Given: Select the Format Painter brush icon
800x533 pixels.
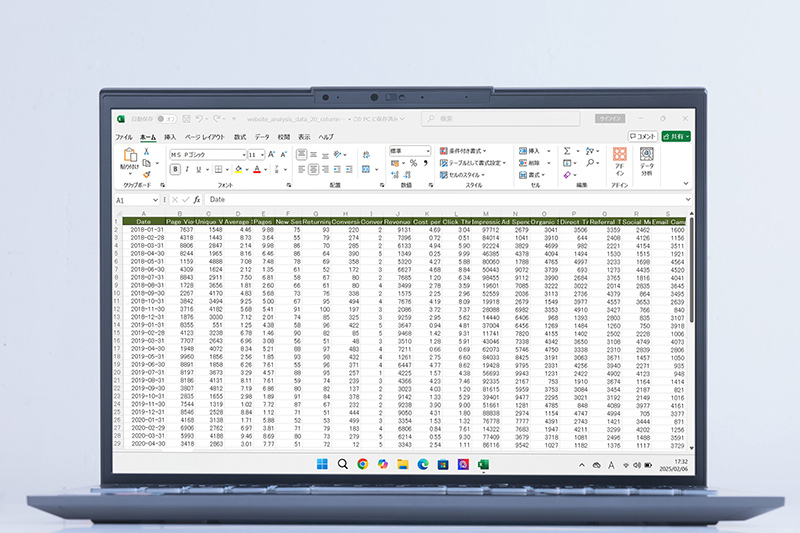Looking at the screenshot, I should pyautogui.click(x=146, y=174).
